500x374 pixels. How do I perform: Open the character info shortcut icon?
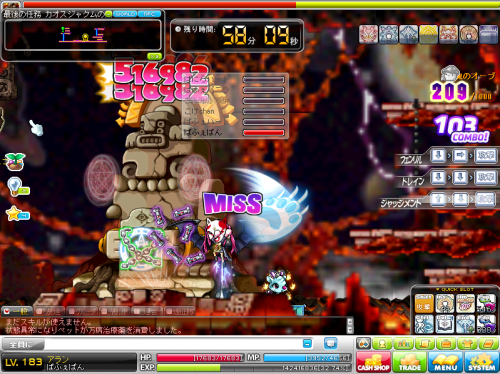pyautogui.click(x=382, y=343)
